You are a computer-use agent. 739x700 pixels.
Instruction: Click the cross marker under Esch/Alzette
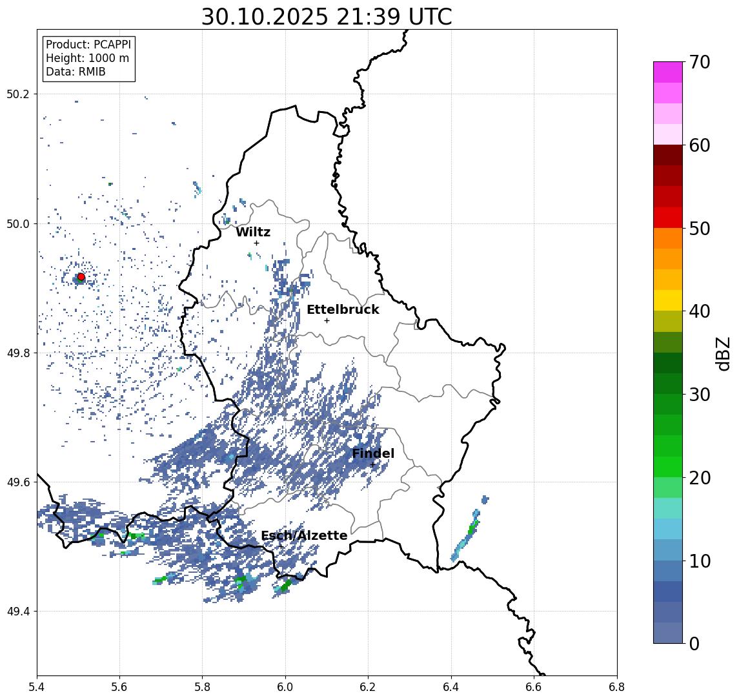[x=281, y=547]
